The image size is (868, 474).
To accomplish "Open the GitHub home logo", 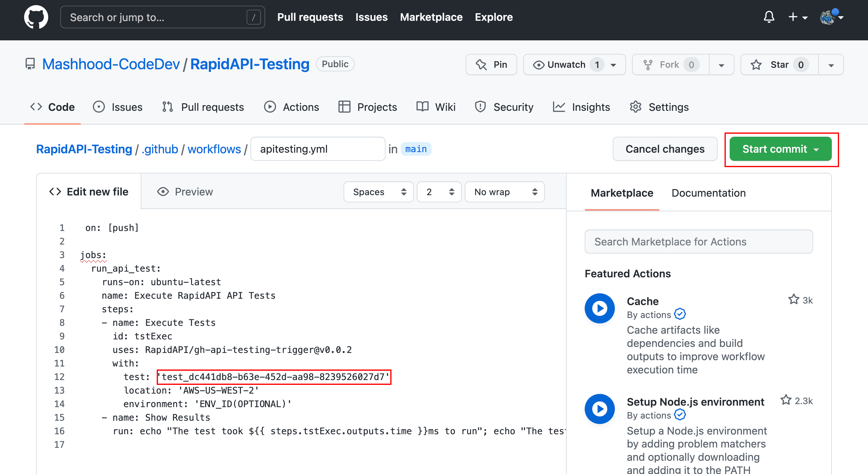I will pos(36,17).
